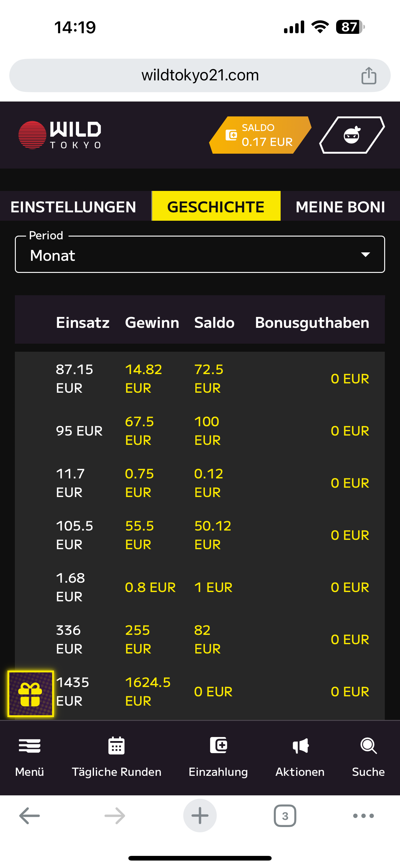400x868 pixels.
Task: Tap the Saldo 0.17 EUR button
Action: [x=260, y=135]
